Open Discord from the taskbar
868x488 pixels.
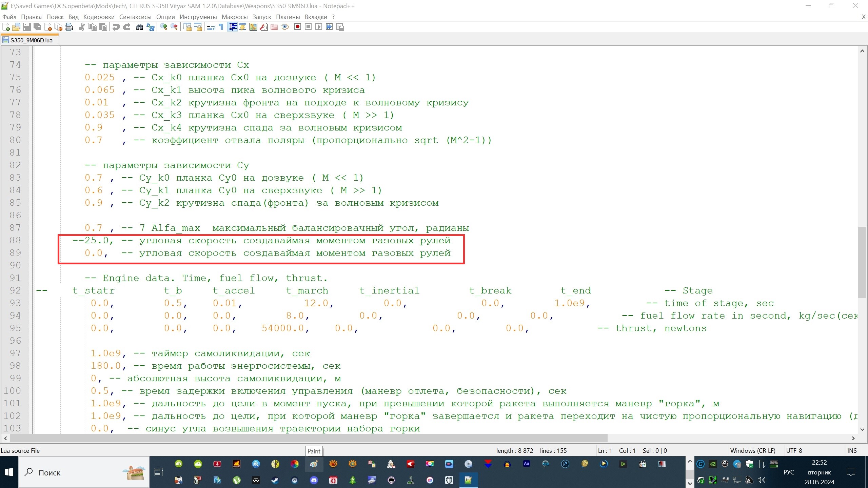tap(314, 480)
